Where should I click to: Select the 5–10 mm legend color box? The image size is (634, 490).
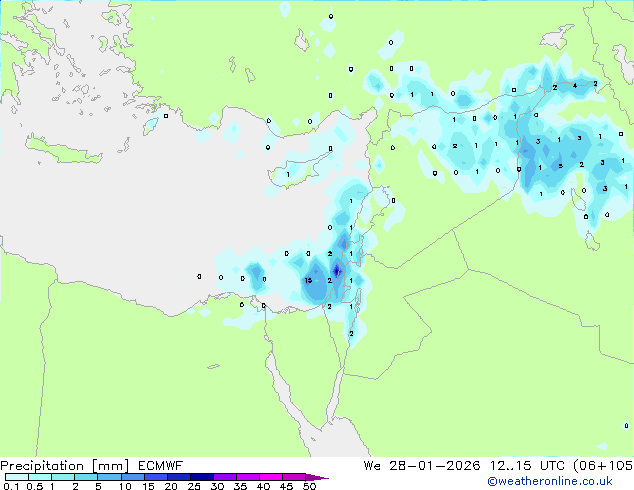click(109, 477)
